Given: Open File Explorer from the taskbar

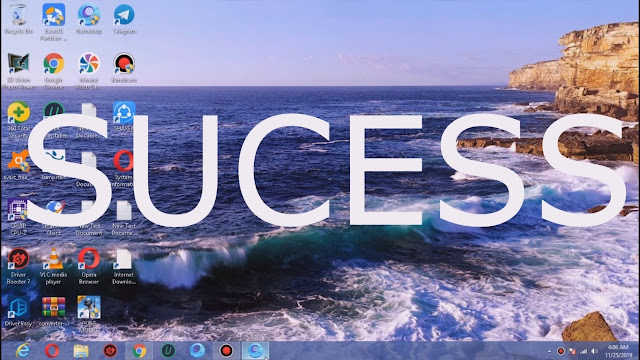Looking at the screenshot, I should tap(81, 351).
